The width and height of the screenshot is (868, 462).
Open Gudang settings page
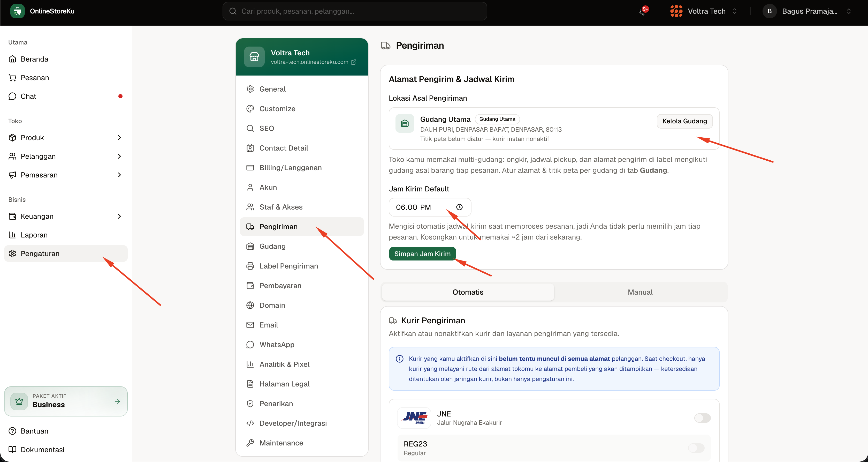pos(302,246)
